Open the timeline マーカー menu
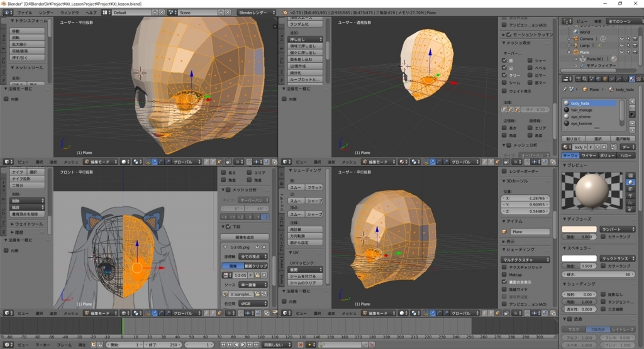 (43, 345)
